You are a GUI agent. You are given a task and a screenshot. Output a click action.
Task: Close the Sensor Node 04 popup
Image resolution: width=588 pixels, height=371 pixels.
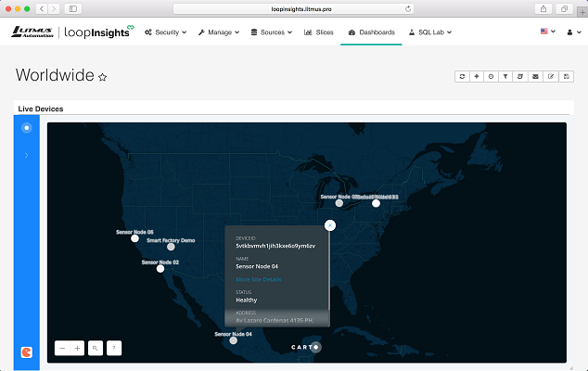(x=330, y=224)
